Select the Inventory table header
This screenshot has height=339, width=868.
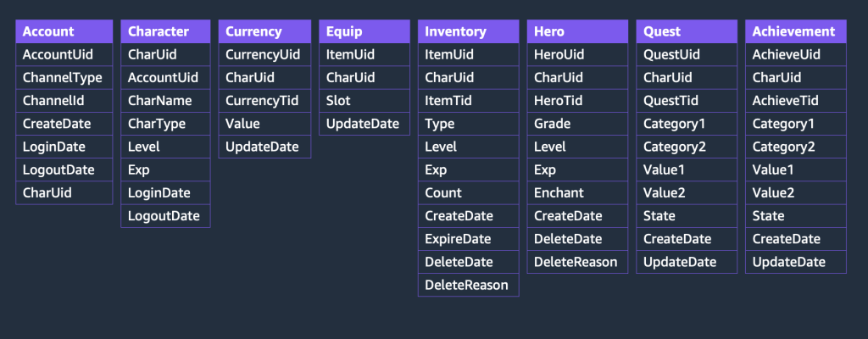pos(468,31)
